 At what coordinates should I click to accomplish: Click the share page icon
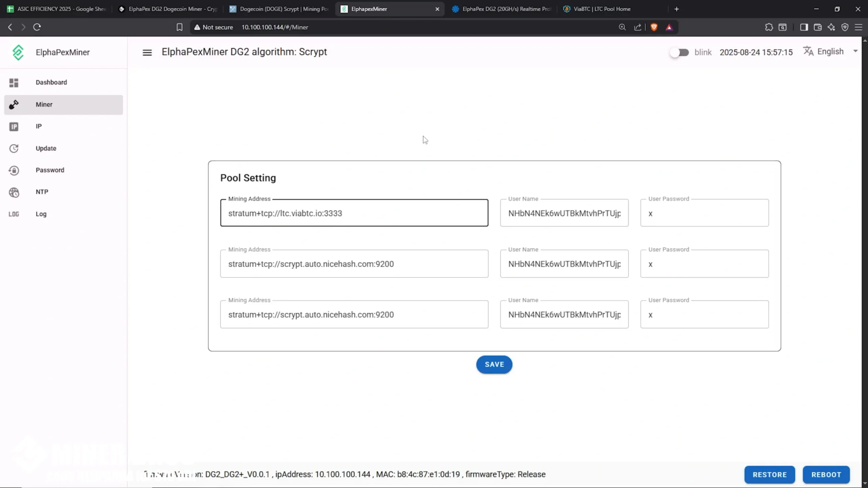(x=637, y=27)
